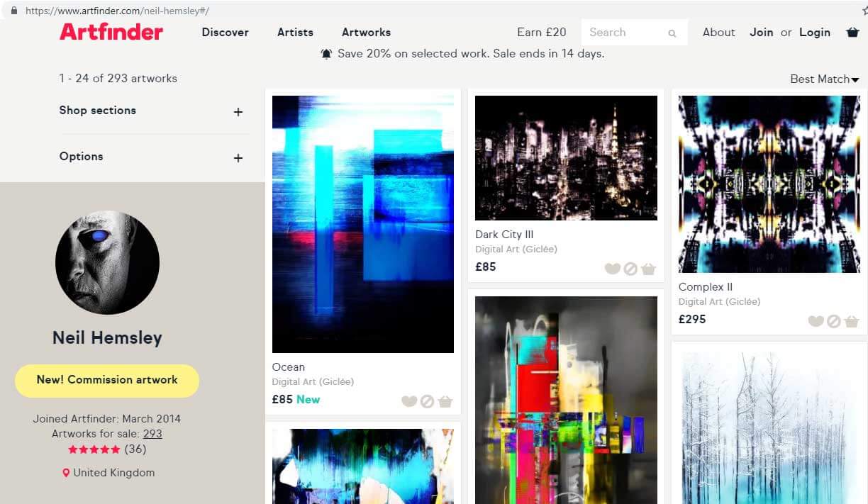Screen dimensions: 868x504
Task: Open the Best Match sort dropdown
Action: pyautogui.click(x=825, y=79)
